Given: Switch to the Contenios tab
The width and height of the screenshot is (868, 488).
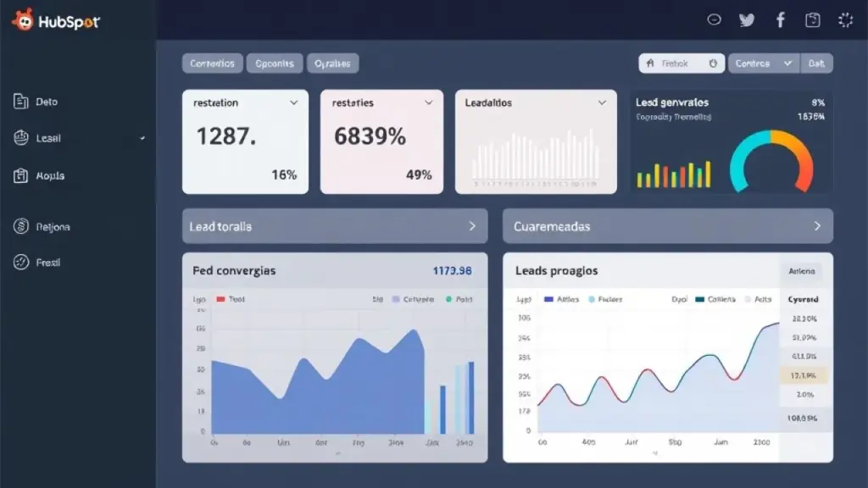Looking at the screenshot, I should pos(211,63).
